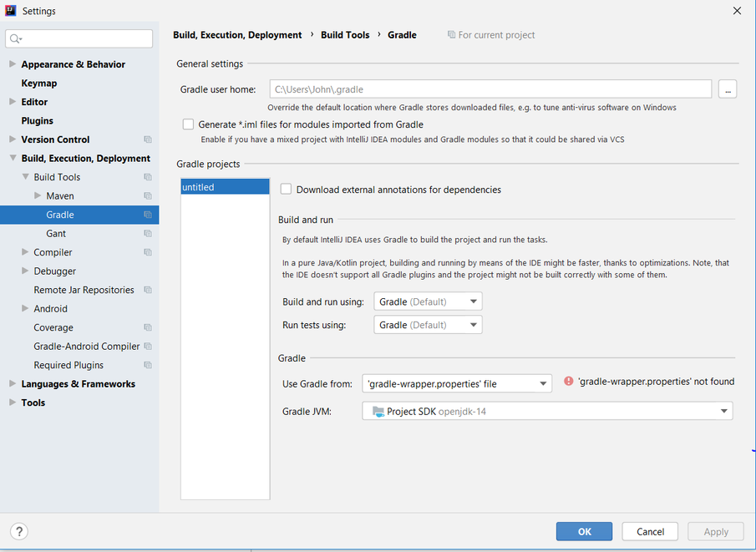756x552 pixels.
Task: Open the Run tests using dropdown
Action: (x=428, y=325)
